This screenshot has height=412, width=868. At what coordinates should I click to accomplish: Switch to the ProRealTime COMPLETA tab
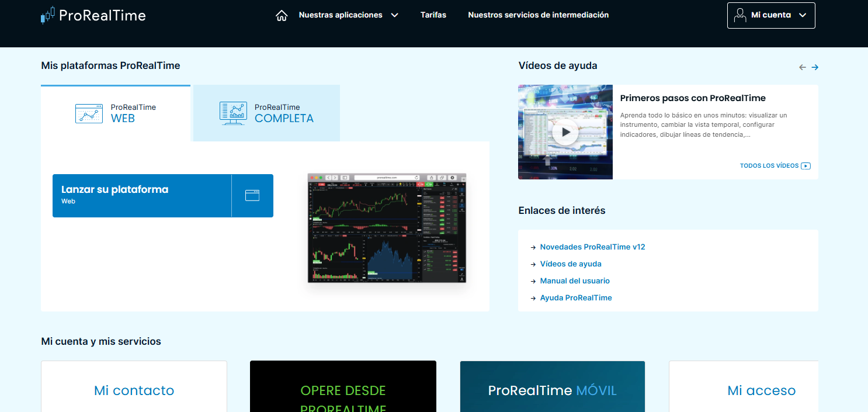tap(266, 113)
